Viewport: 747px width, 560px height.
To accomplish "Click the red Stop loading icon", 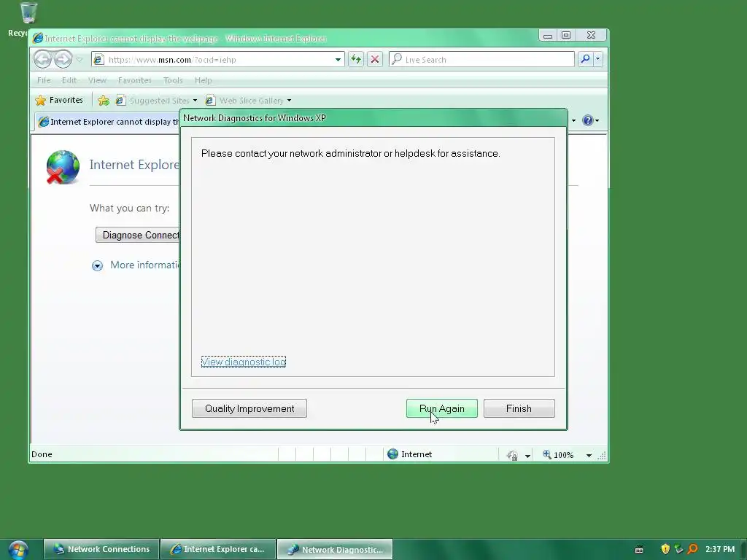I will pyautogui.click(x=375, y=60).
